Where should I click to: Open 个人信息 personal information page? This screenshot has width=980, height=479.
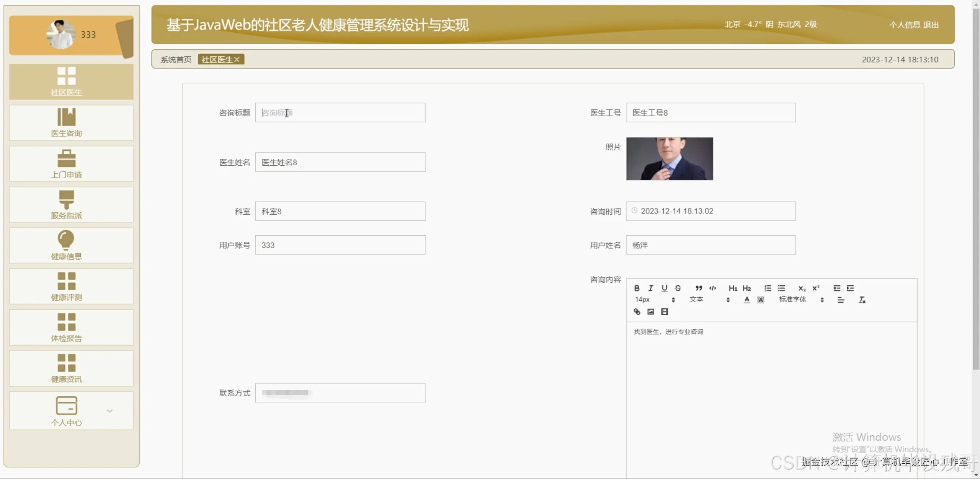[905, 24]
